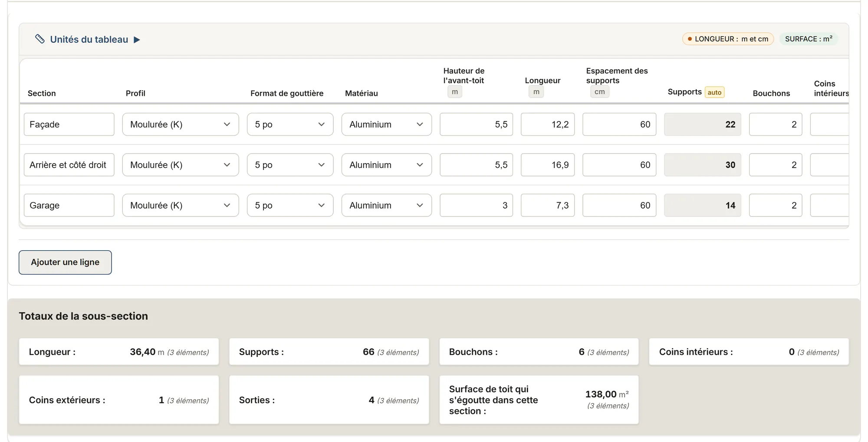868x442 pixels.
Task: Click the Section column header
Action: click(42, 93)
